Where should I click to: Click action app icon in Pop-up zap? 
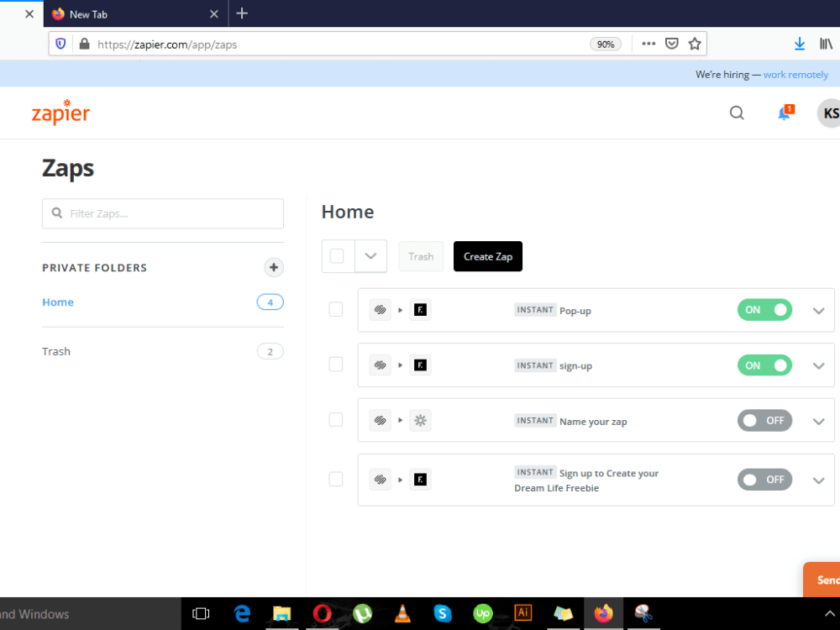[420, 310]
